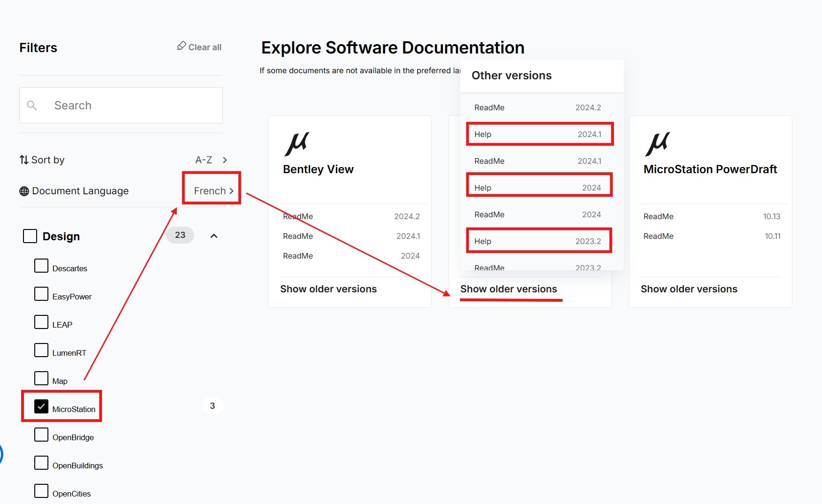This screenshot has height=504, width=822.
Task: Open PowerDraft ReadMe 10.13
Action: [712, 216]
